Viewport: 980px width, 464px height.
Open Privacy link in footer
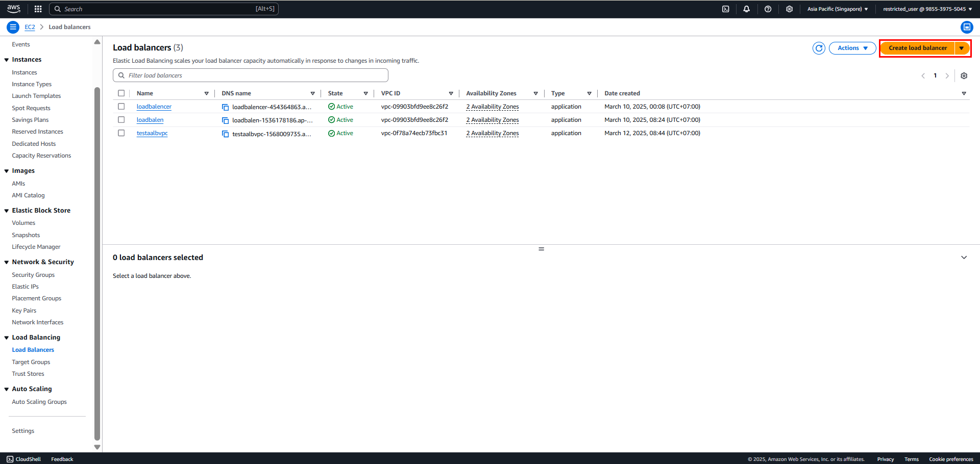(x=885, y=459)
